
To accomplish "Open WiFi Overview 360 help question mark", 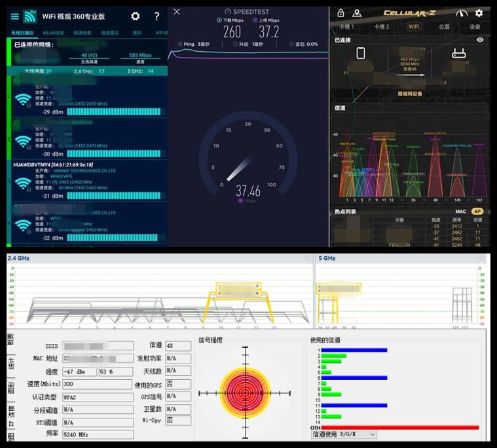I will pos(156,16).
